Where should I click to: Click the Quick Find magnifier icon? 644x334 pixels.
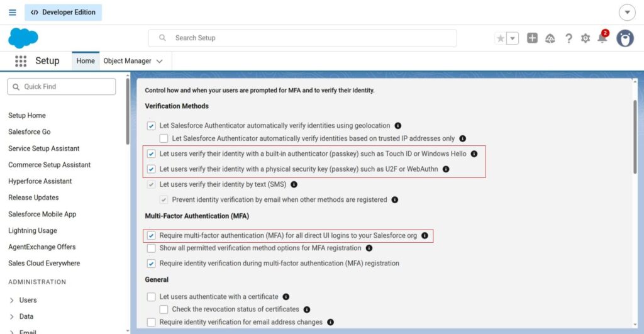tap(16, 87)
